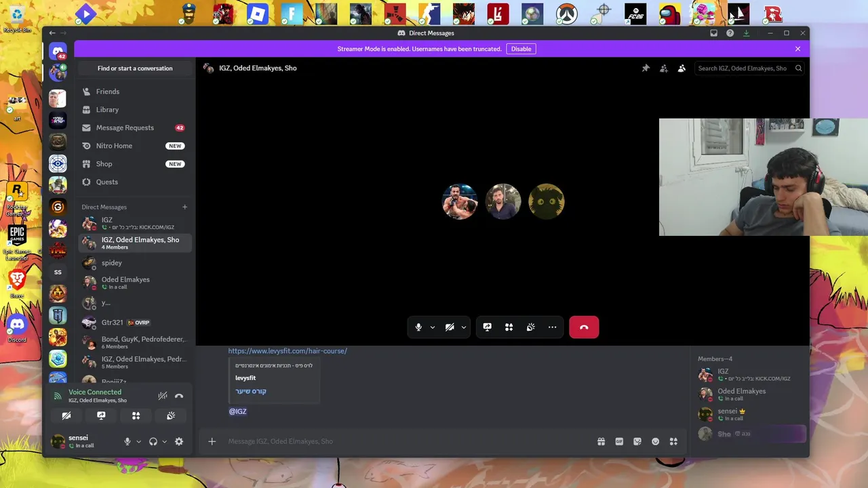The width and height of the screenshot is (868, 488).
Task: Focus the Message IGZ, Oded Elmakyes input
Action: 407,441
